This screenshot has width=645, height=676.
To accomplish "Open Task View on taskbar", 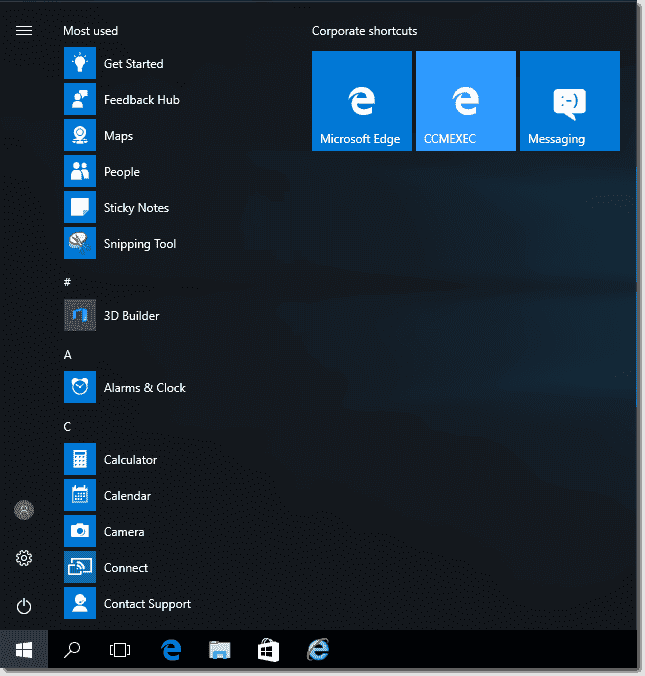I will 120,650.
